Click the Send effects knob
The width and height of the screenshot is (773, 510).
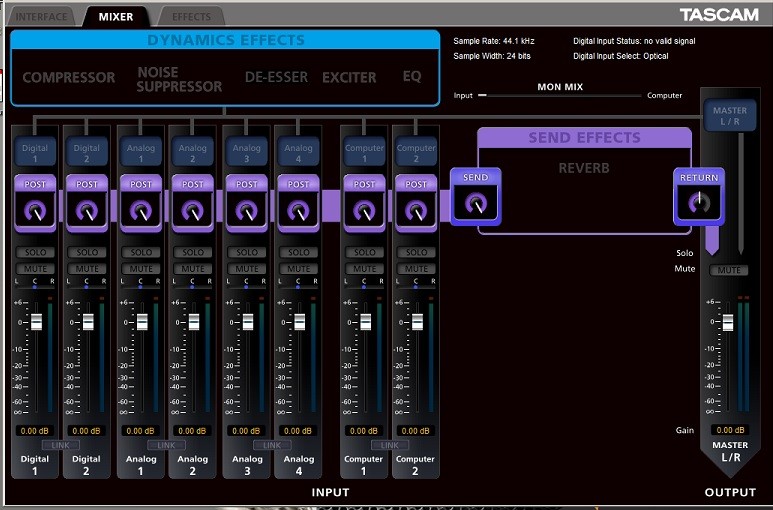coord(476,203)
